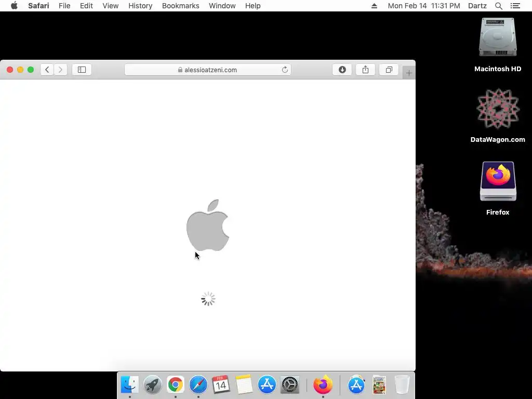Click the loading spinner on the page
The image size is (532, 399).
pos(208,299)
